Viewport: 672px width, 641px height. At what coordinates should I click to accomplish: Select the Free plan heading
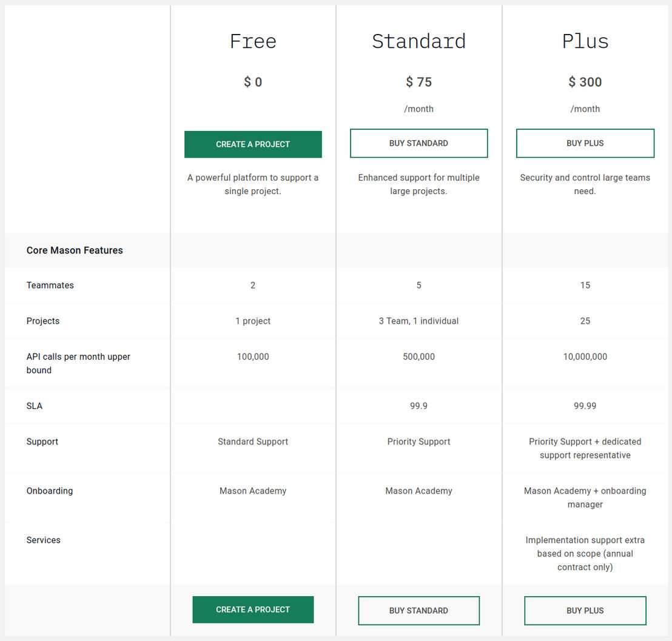pos(253,42)
